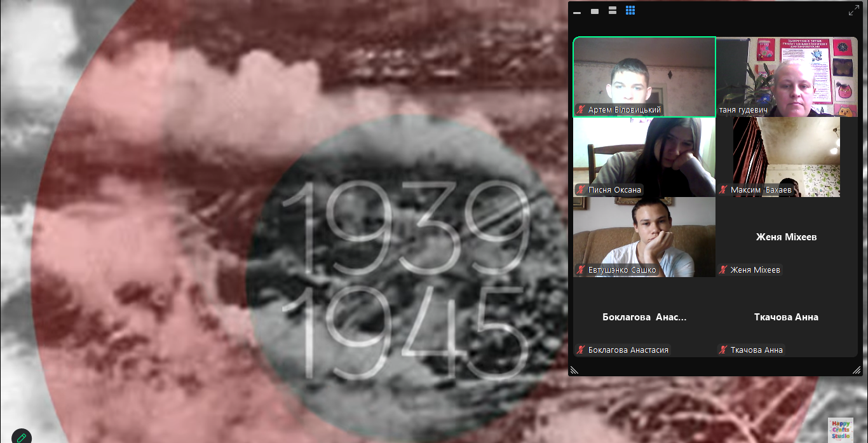Click the name label "Евтушэнко Сашко"
The image size is (868, 443).
[x=622, y=270]
